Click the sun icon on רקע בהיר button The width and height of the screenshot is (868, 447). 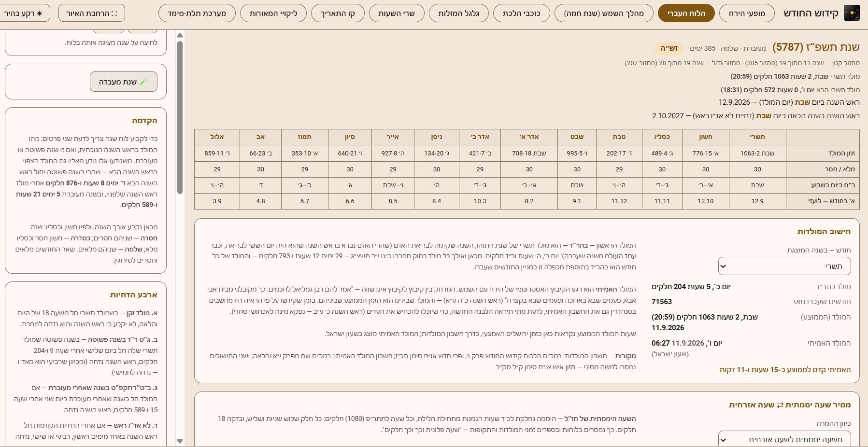coord(39,14)
